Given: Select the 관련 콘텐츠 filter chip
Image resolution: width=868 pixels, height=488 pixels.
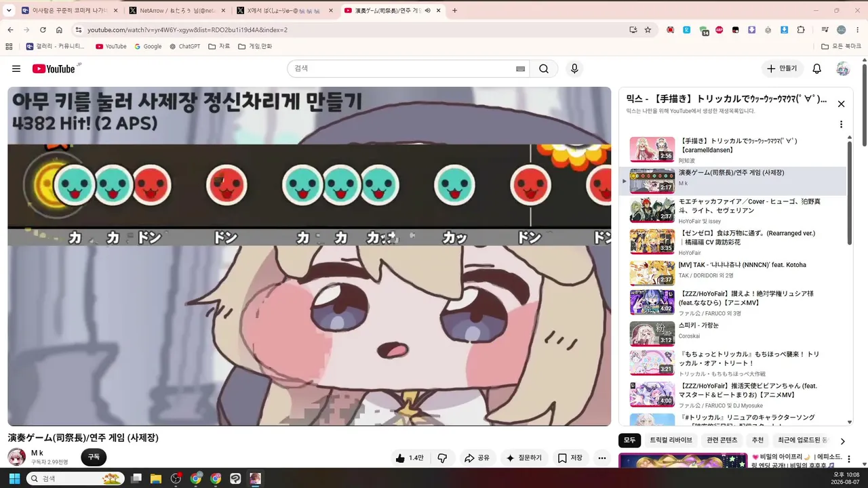Looking at the screenshot, I should [x=722, y=440].
